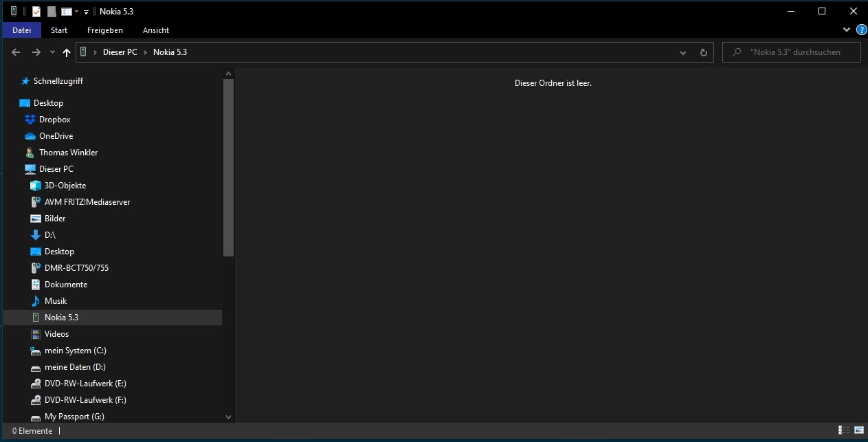
Task: Open the recent locations dropdown
Action: [52, 52]
